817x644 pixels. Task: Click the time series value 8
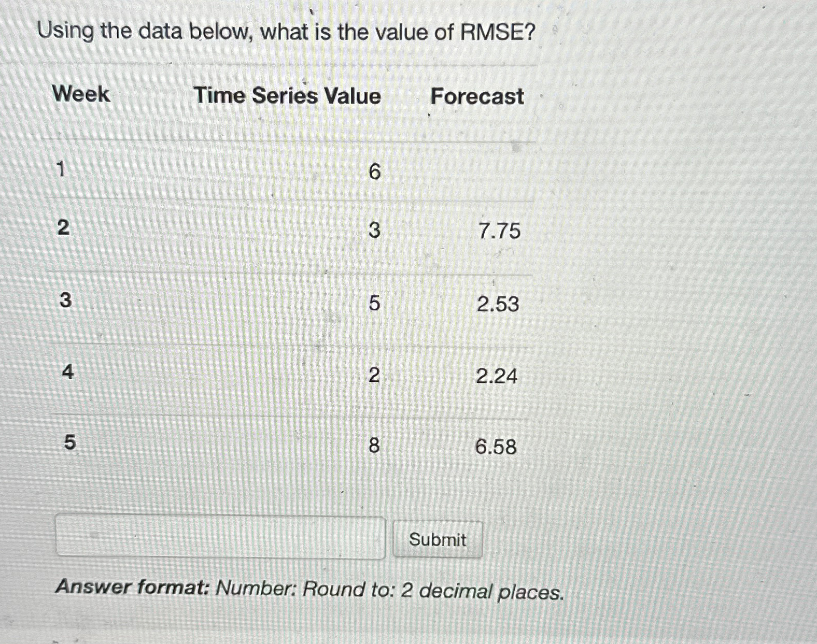point(375,447)
